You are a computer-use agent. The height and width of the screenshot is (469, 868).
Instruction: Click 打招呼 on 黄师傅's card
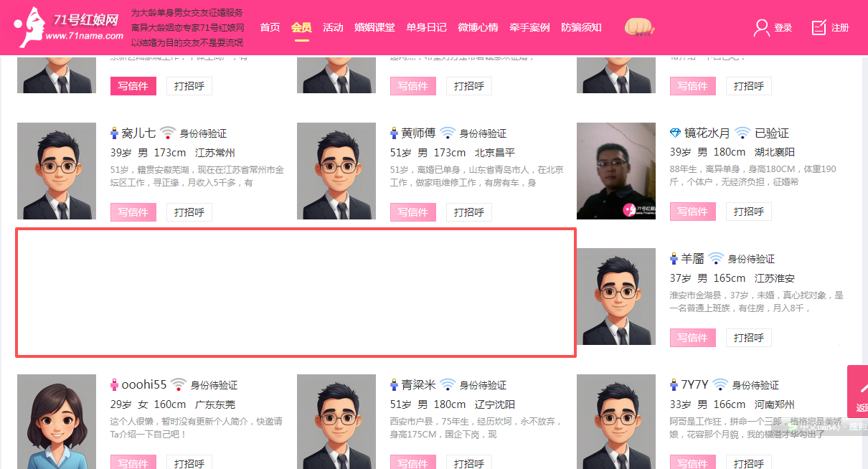click(469, 212)
